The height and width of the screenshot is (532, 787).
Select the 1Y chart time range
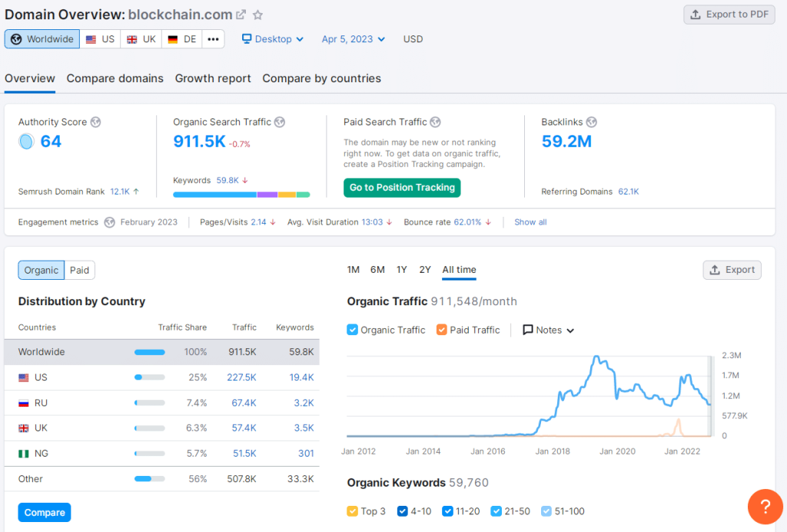pos(401,270)
